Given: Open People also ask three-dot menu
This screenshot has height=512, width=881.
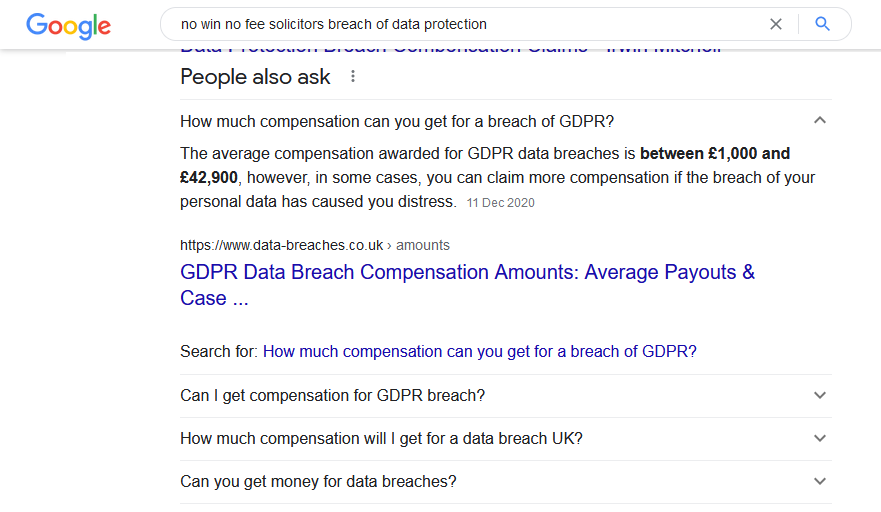Looking at the screenshot, I should click(353, 76).
